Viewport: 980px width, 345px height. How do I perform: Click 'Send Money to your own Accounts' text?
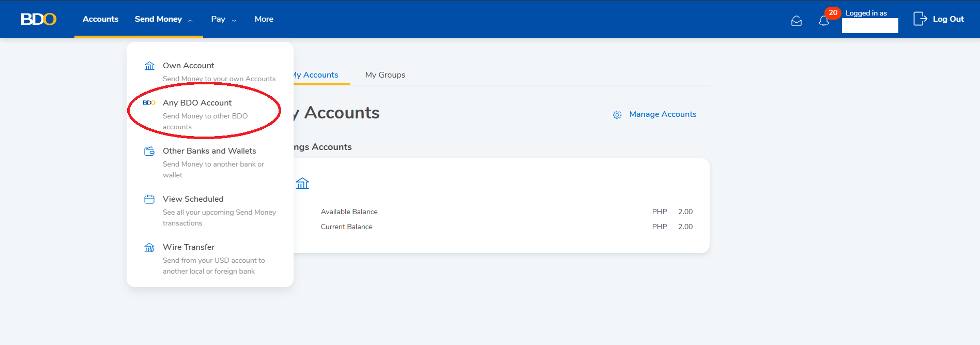(219, 79)
